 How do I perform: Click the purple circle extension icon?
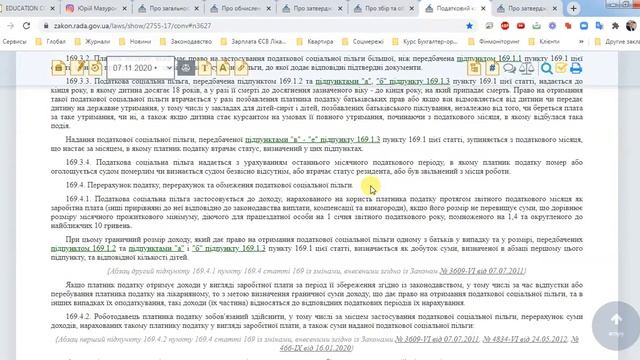552,26
